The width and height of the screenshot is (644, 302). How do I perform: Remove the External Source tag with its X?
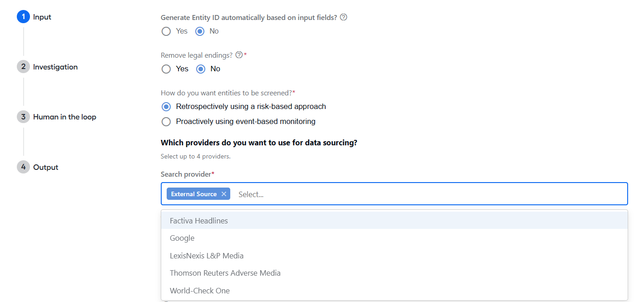(x=223, y=194)
